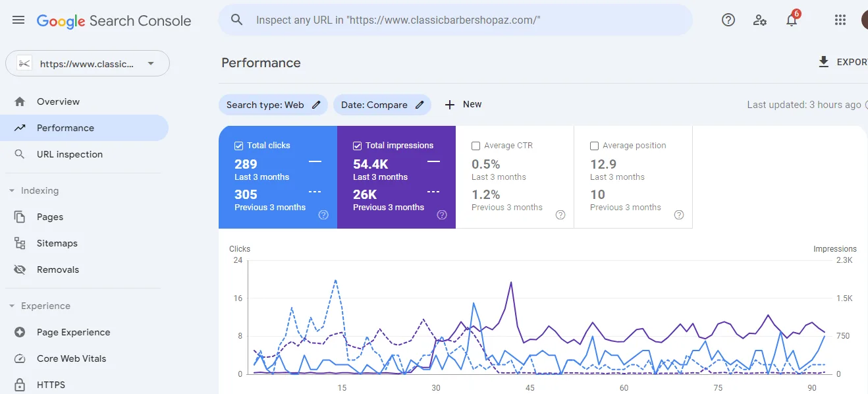The width and height of the screenshot is (868, 394).
Task: Go to Overview in sidebar
Action: 84,101
